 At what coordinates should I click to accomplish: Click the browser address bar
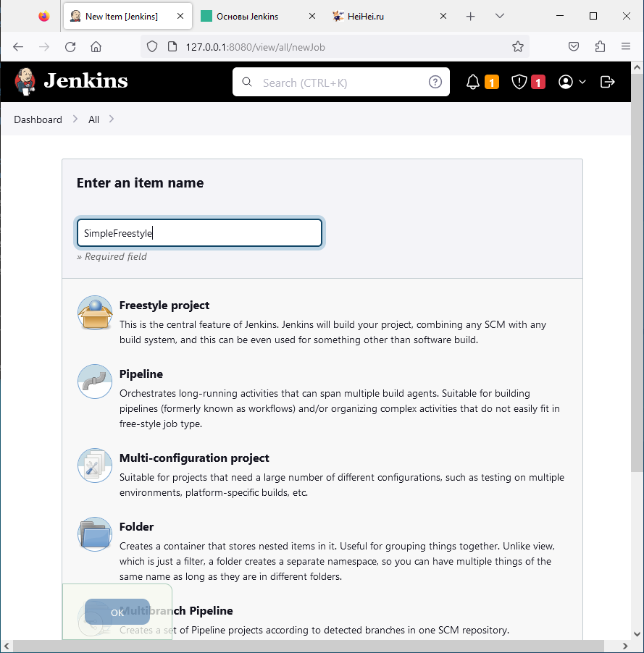pyautogui.click(x=336, y=46)
